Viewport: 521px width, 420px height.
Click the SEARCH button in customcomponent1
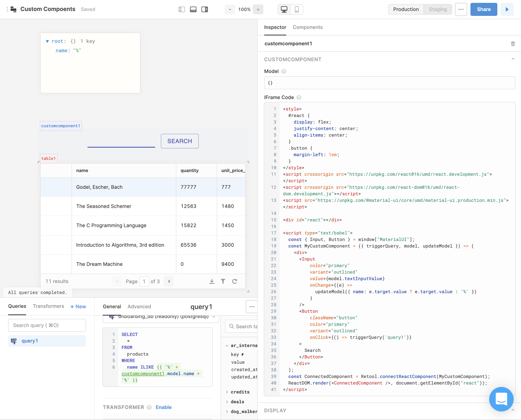(180, 141)
